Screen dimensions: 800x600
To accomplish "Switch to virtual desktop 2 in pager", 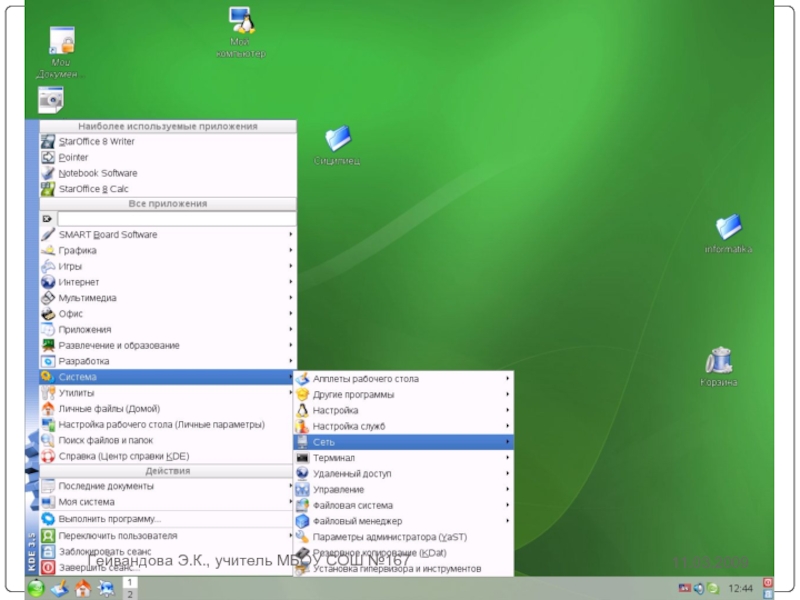I will click(x=129, y=594).
